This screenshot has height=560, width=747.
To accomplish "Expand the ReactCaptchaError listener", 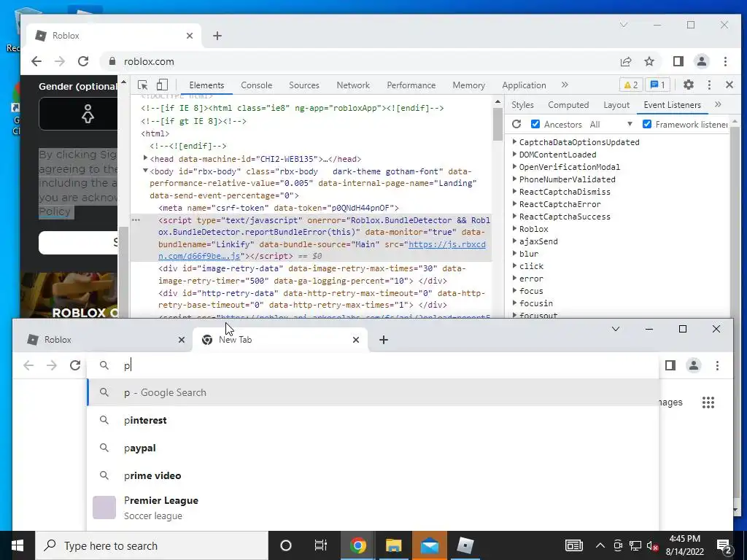I will point(514,204).
